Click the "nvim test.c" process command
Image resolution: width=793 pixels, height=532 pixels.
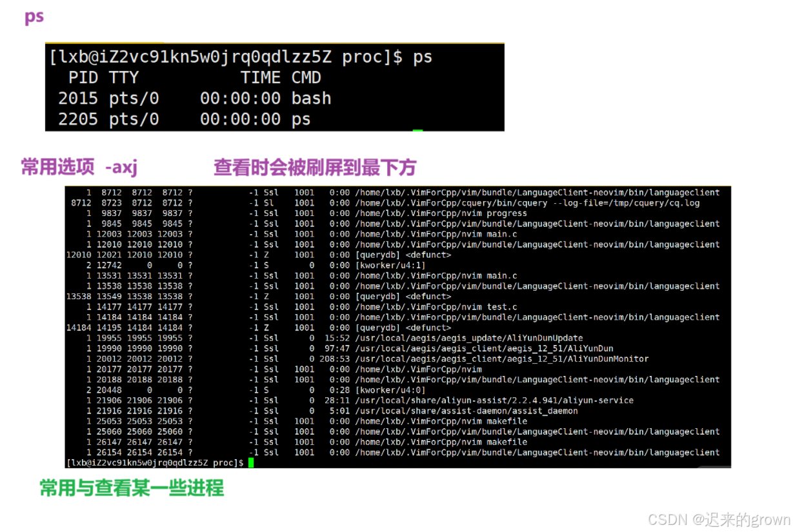point(436,307)
